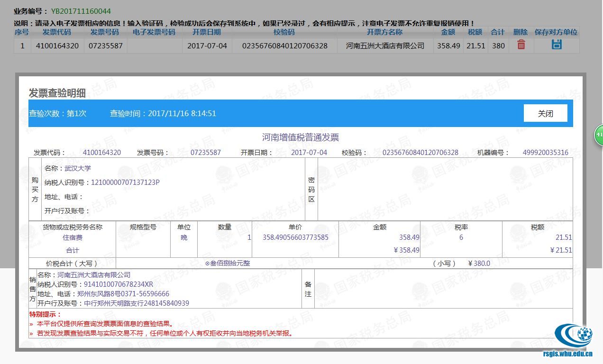
Task: Click seller name 河南五洲大酒店有限公司 in invoice
Action: [94, 275]
